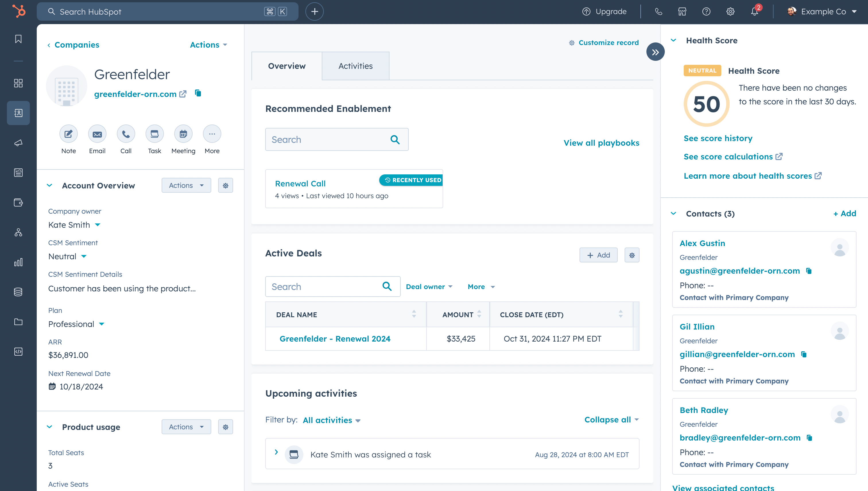Click See score history link

tap(718, 138)
